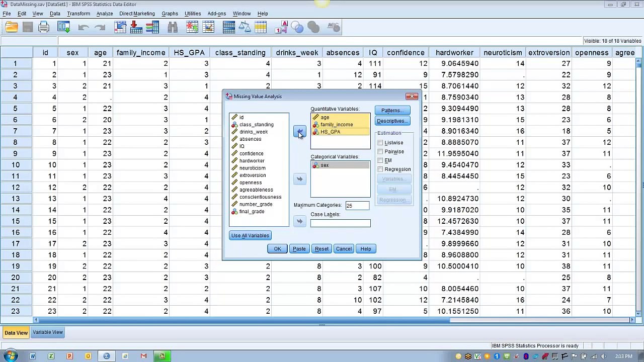Viewport: 644px width, 362px height.
Task: Click the Find binoculars icon
Action: (x=173, y=28)
